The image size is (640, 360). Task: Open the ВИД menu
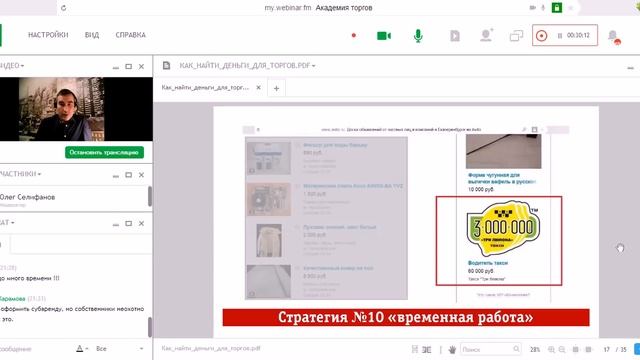92,35
